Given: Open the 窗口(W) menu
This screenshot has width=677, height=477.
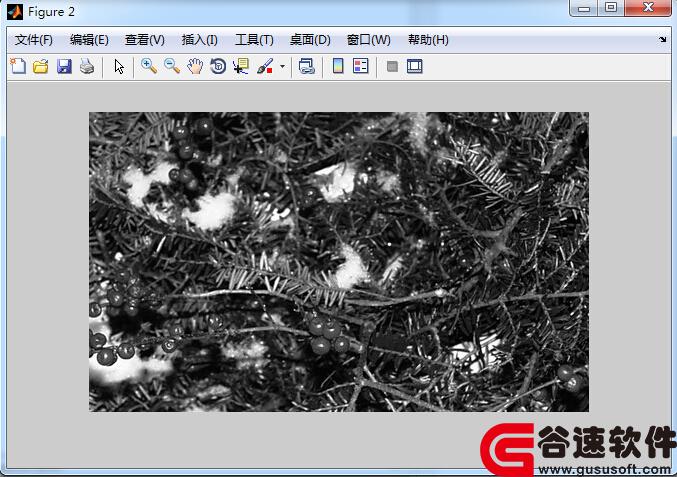Looking at the screenshot, I should (x=369, y=40).
